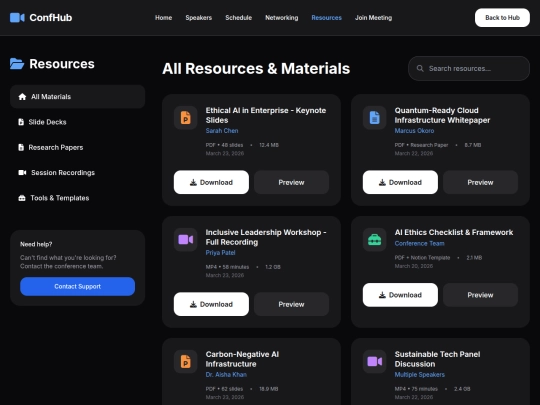This screenshot has width=540, height=405.
Task: Click the Research Papers document icon
Action: pyautogui.click(x=21, y=147)
